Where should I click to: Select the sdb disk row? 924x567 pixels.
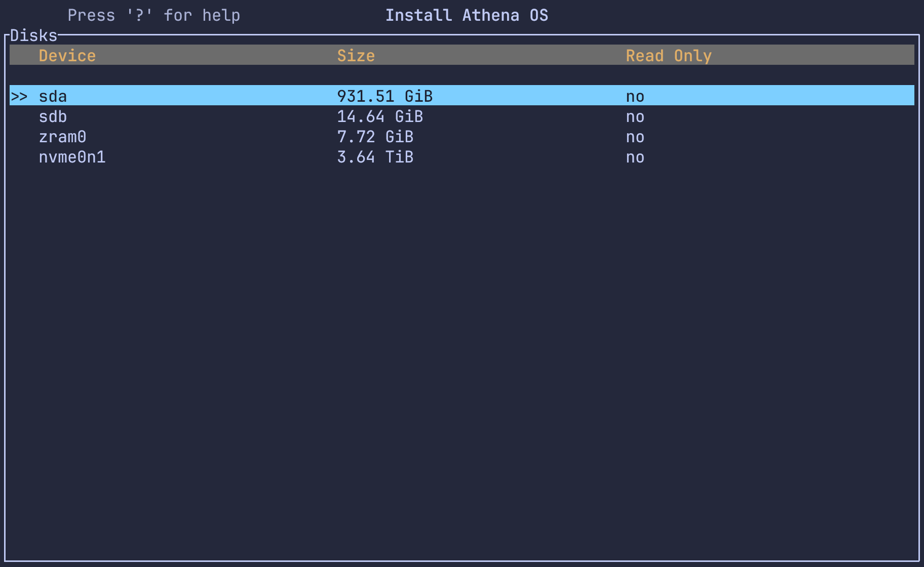pyautogui.click(x=52, y=116)
